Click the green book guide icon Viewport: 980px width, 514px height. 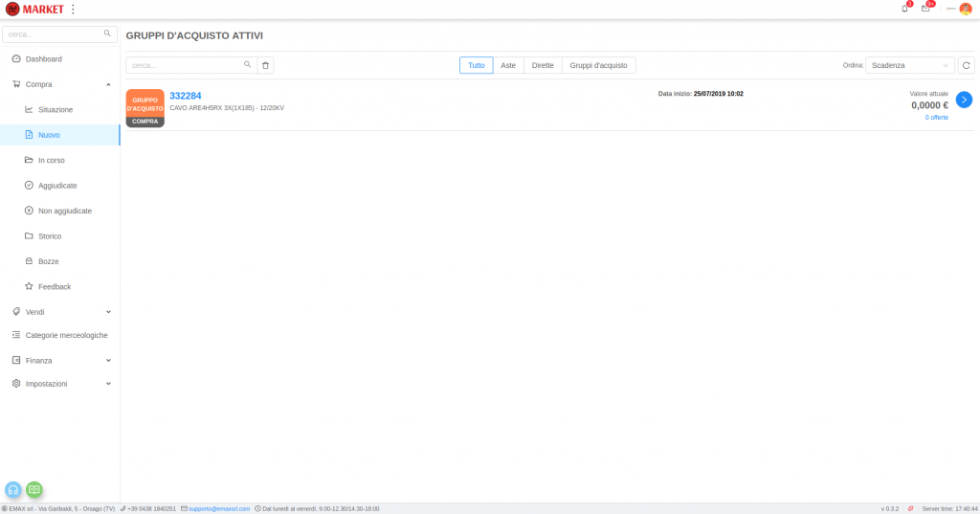click(34, 489)
